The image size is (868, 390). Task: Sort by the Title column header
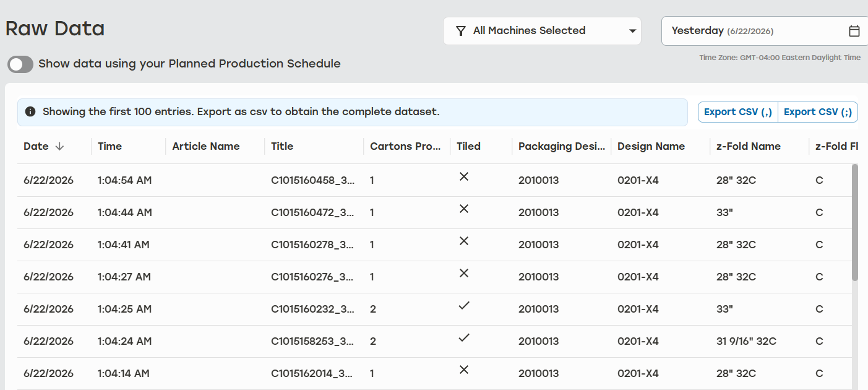click(282, 147)
